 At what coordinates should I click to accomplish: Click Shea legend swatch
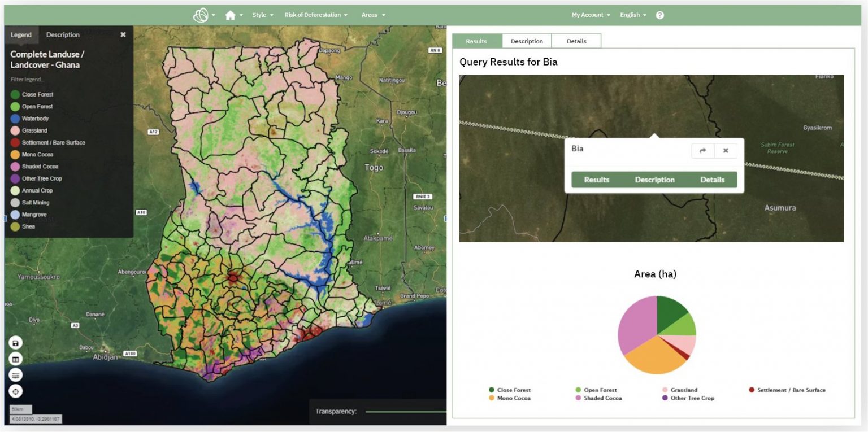pyautogui.click(x=15, y=226)
